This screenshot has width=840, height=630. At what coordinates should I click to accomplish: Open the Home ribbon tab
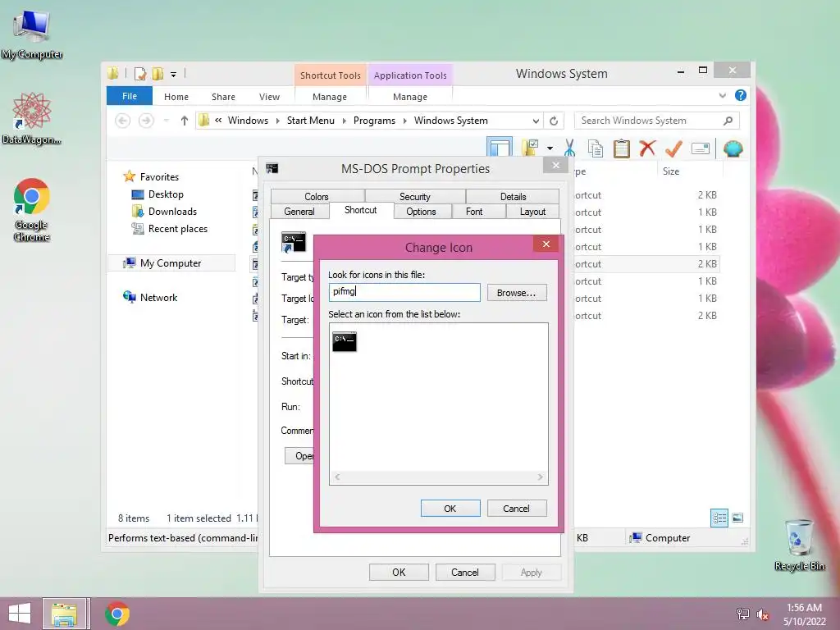tap(176, 97)
